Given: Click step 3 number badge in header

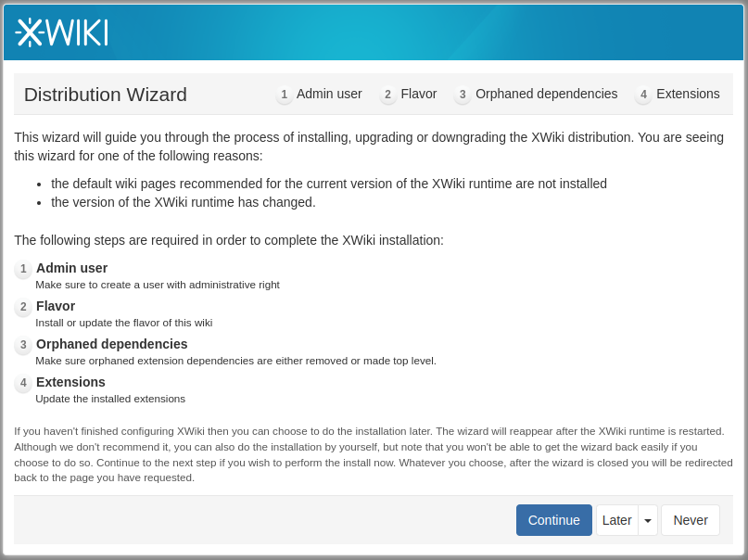Looking at the screenshot, I should click(x=463, y=95).
